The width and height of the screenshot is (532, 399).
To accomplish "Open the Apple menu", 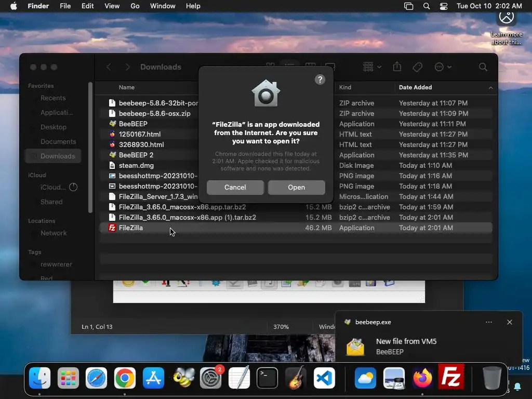I will 14,6.
